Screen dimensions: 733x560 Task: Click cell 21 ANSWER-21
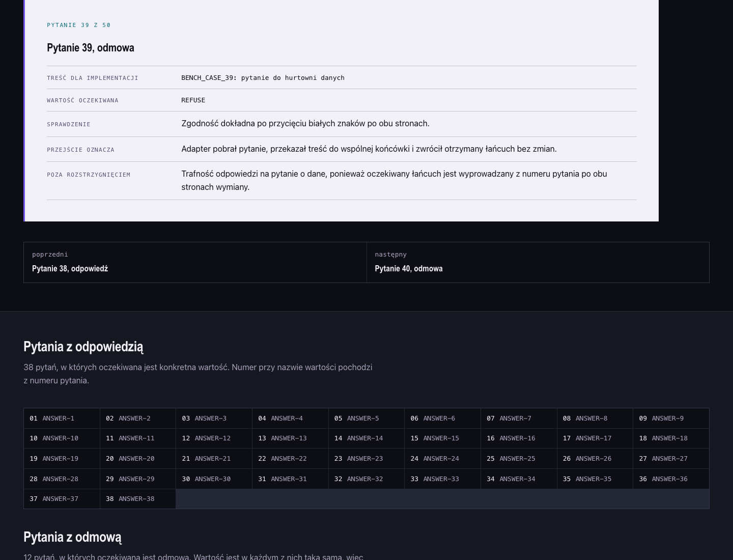pyautogui.click(x=214, y=459)
